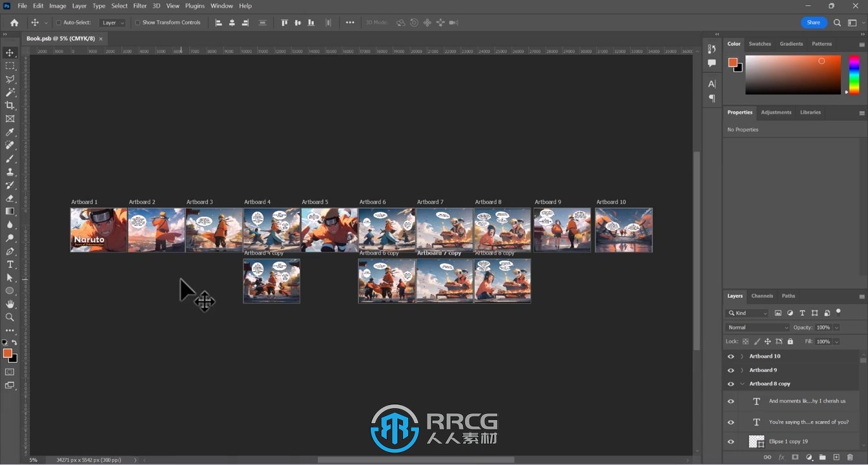Image resolution: width=868 pixels, height=465 pixels.
Task: Click the Share button
Action: click(x=814, y=23)
